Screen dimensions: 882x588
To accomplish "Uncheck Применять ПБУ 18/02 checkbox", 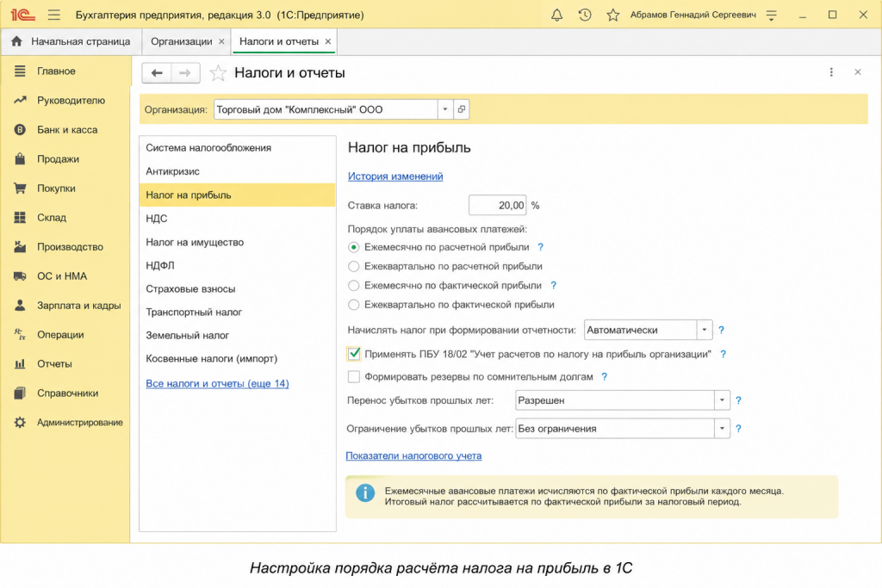I will pos(354,354).
